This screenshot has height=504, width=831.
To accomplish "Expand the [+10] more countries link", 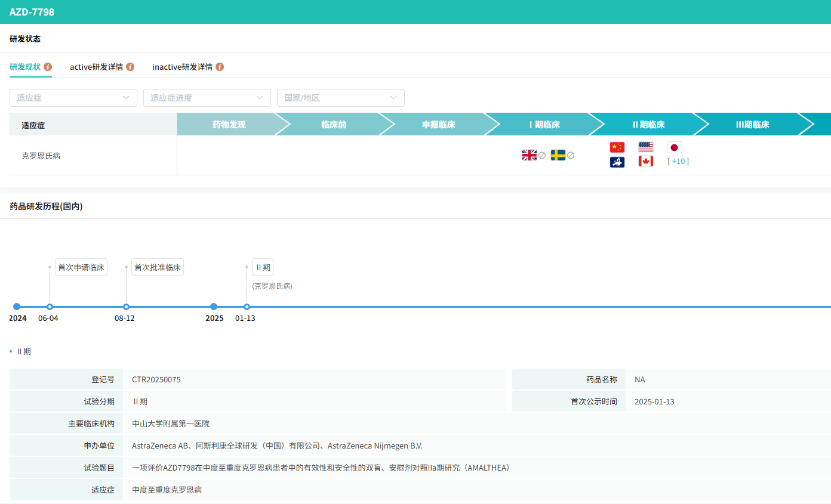I will (x=678, y=162).
